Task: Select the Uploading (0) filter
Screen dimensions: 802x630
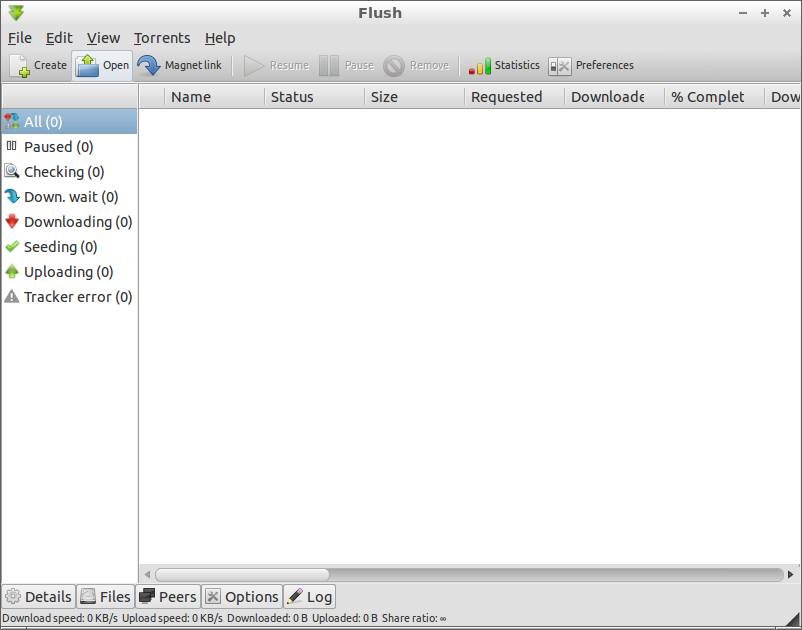Action: coord(70,272)
